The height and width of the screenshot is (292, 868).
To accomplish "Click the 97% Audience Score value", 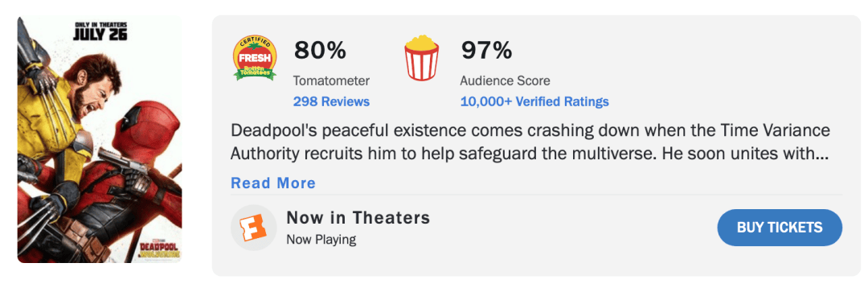I will point(486,51).
